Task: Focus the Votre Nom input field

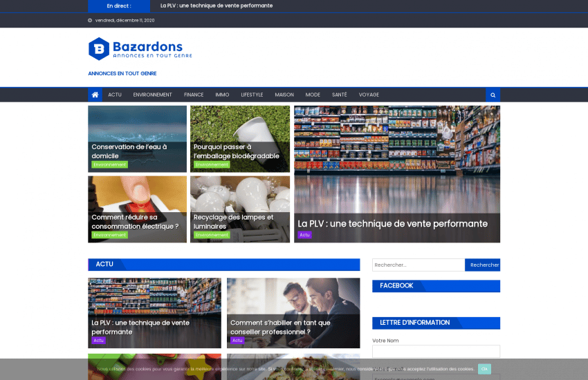Action: click(436, 351)
